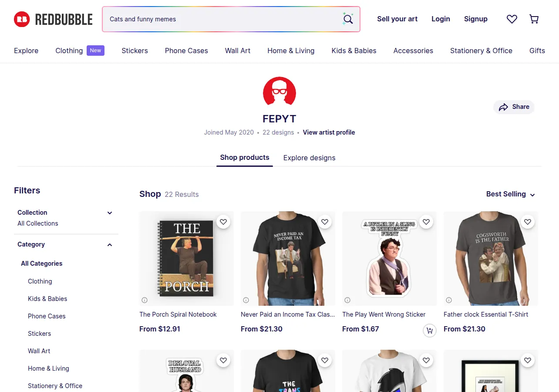
Task: Favorite the Father clock Essential T-Shirt
Action: 528,222
